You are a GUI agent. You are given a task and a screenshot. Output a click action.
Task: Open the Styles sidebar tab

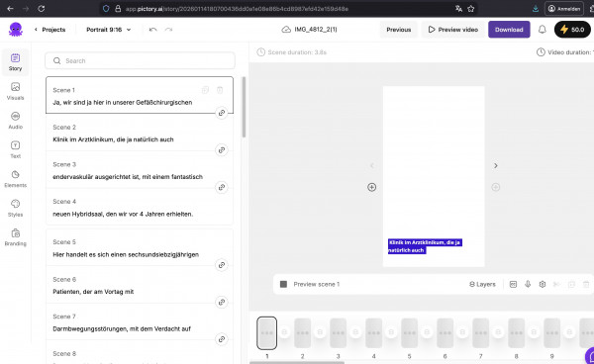point(15,208)
